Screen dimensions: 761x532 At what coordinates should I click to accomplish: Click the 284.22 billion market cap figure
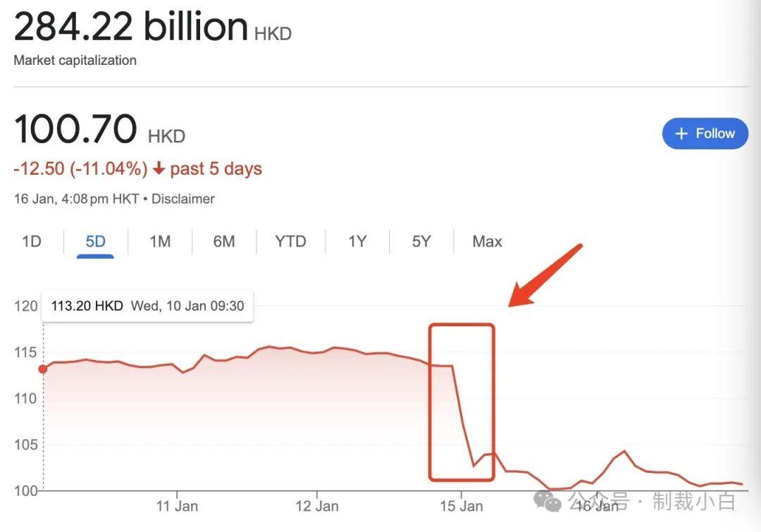pyautogui.click(x=130, y=27)
